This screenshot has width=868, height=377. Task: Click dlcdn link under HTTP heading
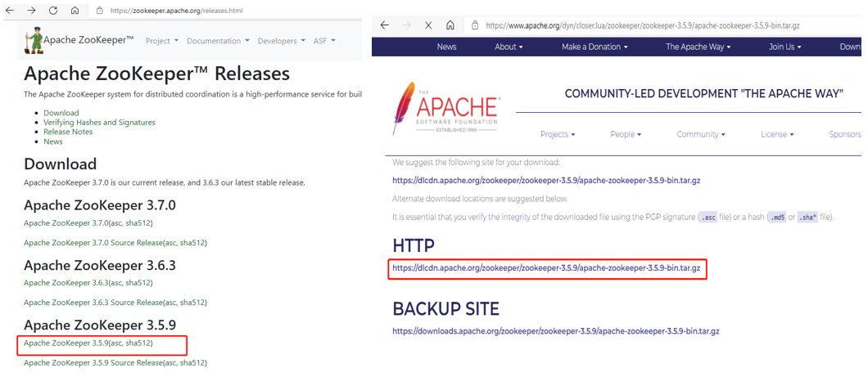pos(546,268)
